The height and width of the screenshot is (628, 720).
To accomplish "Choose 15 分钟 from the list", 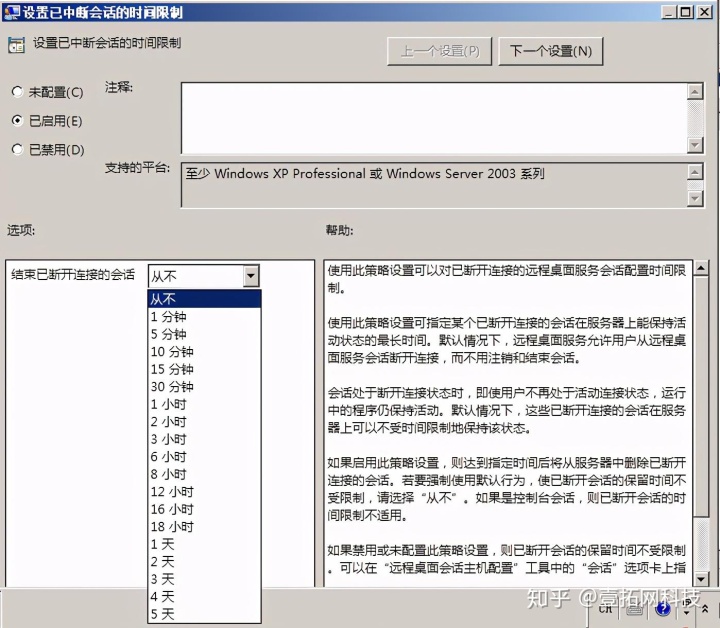I will pos(204,369).
